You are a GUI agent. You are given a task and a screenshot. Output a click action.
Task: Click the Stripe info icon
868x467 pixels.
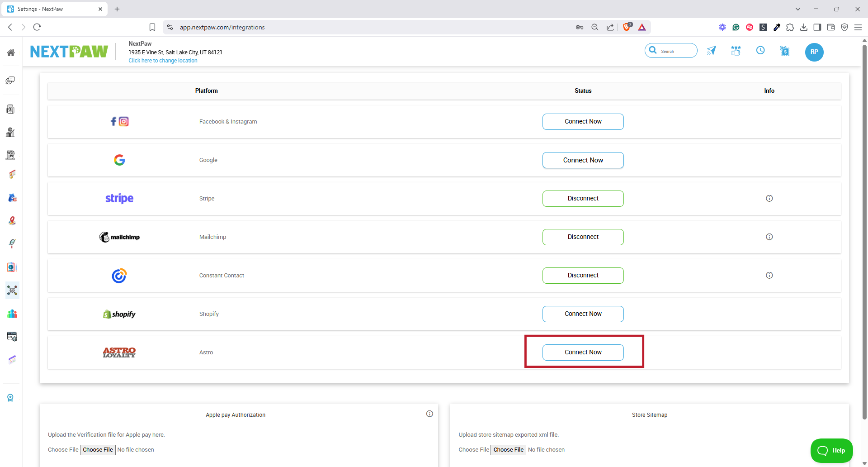[x=769, y=198]
